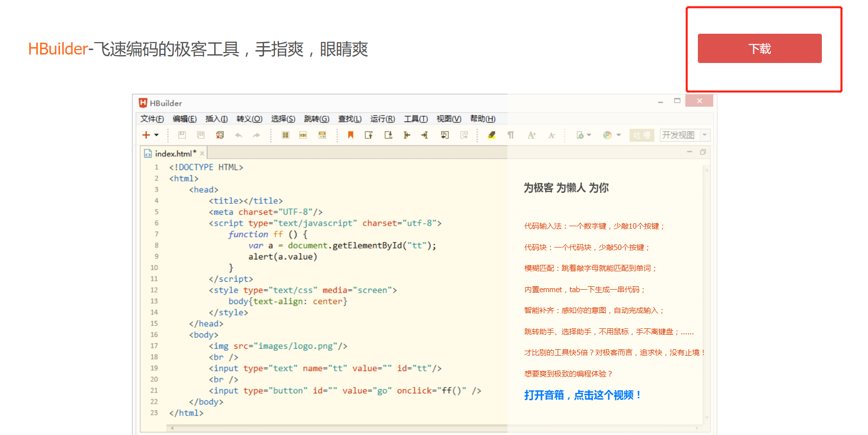Expand the Chrome browser run dropdown
This screenshot has width=868, height=435.
tap(619, 135)
